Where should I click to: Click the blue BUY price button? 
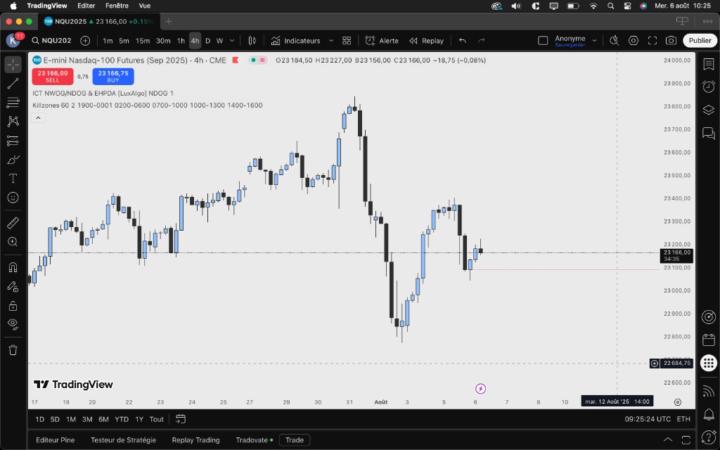click(x=113, y=76)
